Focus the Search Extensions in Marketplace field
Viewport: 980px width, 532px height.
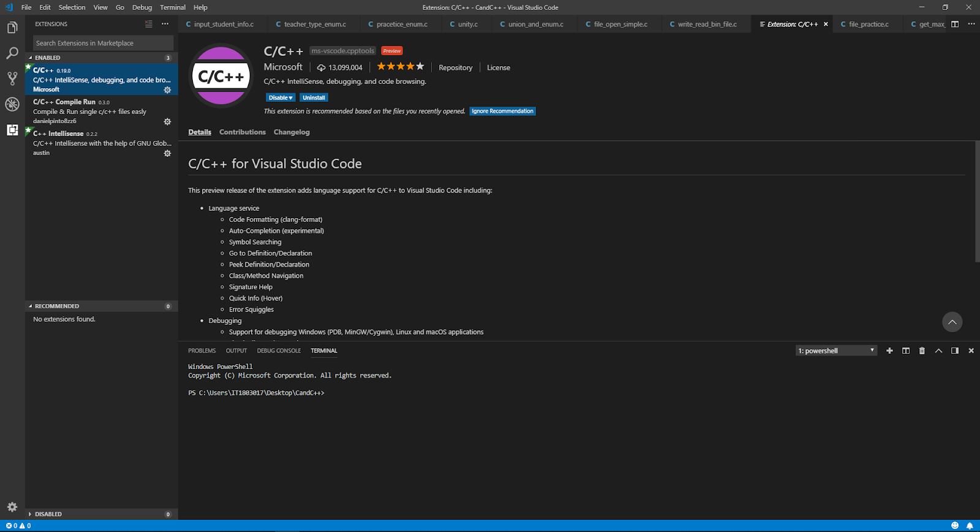pyautogui.click(x=103, y=43)
